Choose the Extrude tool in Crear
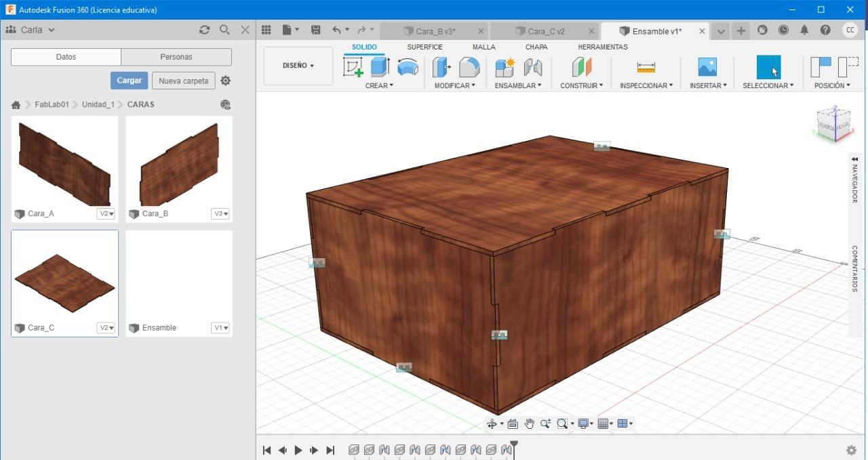 coord(380,67)
